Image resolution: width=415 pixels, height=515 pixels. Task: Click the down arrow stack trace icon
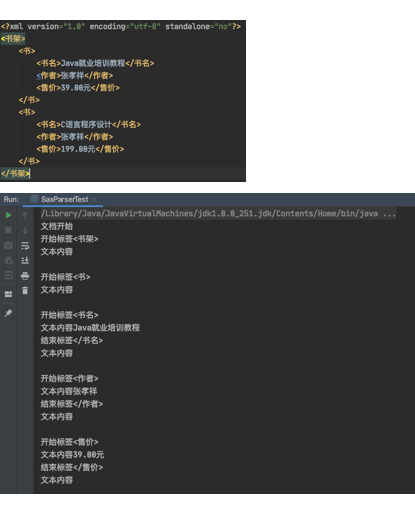(x=25, y=231)
